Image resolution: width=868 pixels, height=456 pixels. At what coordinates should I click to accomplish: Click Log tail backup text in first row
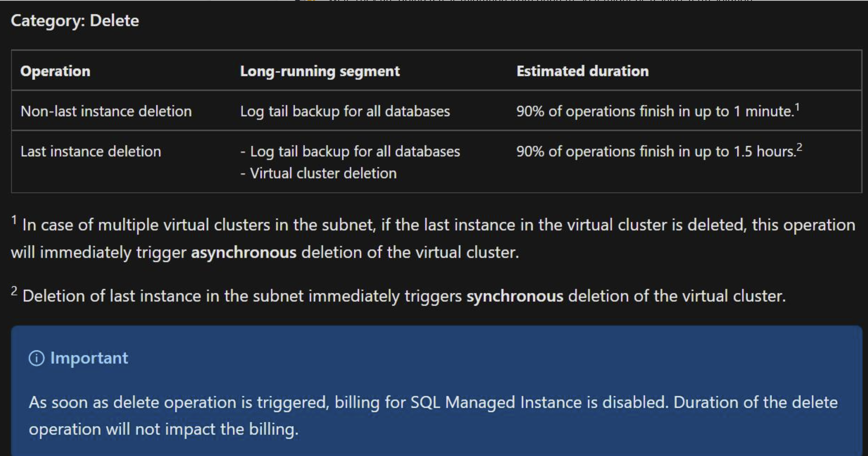click(345, 111)
